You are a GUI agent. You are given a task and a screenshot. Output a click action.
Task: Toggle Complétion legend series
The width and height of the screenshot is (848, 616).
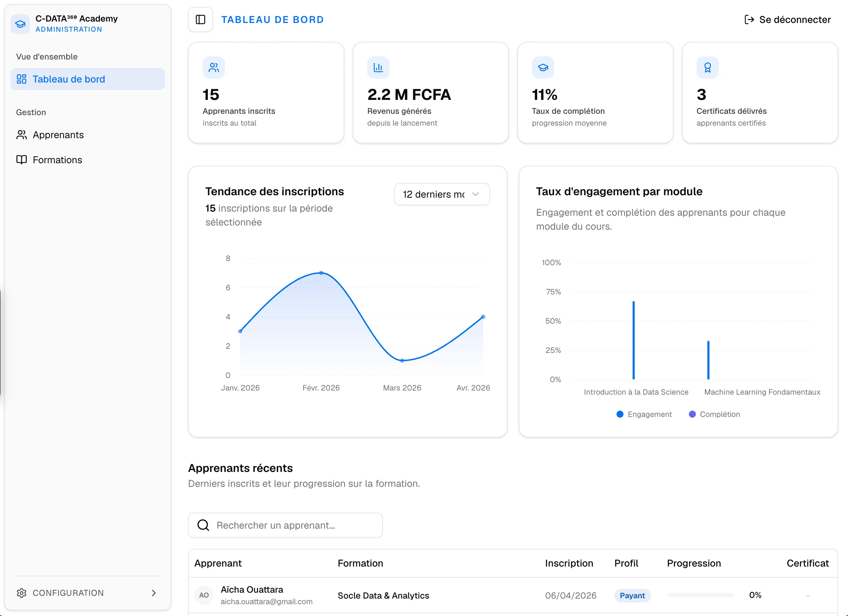[714, 414]
